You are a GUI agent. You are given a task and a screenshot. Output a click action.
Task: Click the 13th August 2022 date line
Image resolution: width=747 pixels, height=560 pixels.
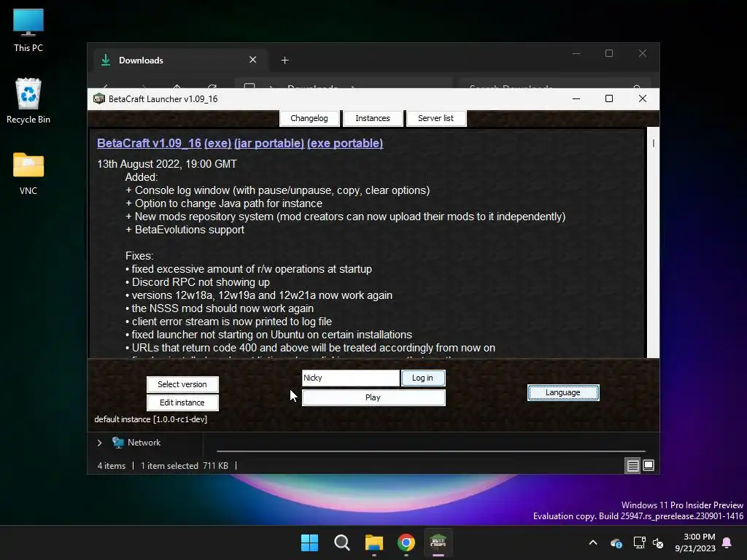(x=167, y=164)
